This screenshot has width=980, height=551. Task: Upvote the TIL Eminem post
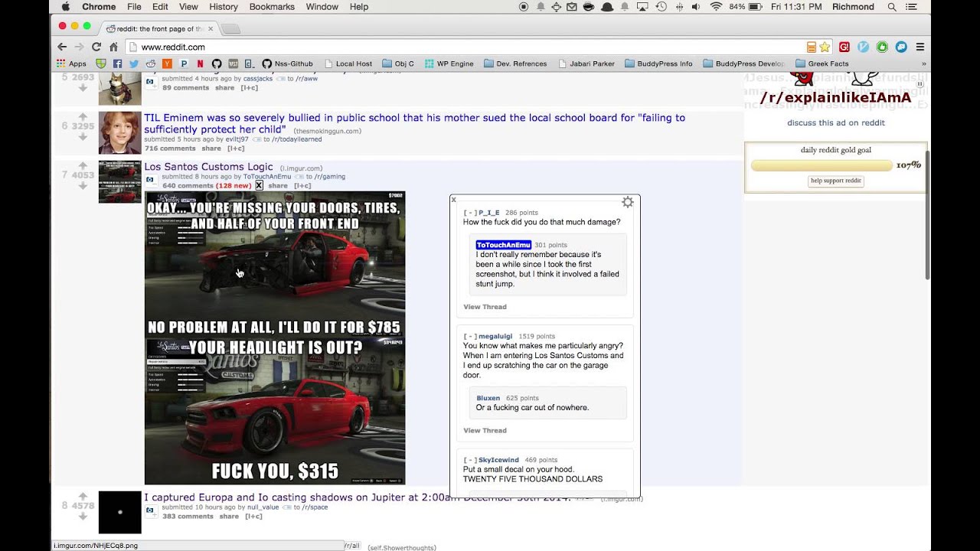click(83, 116)
